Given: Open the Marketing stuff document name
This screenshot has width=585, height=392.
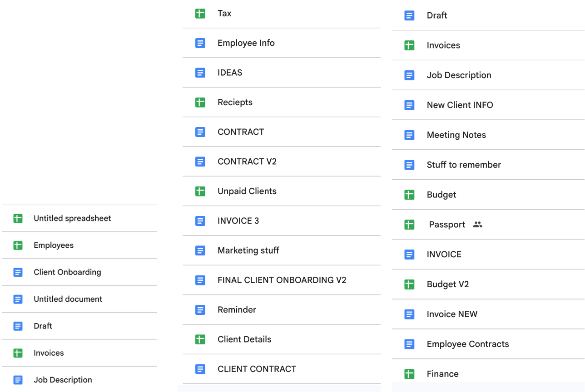Looking at the screenshot, I should coord(248,250).
